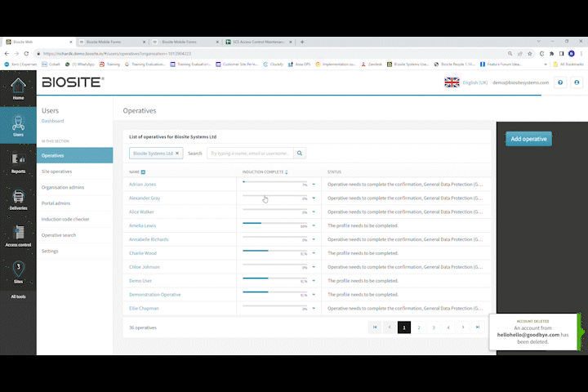Click Demo User induction progress bar

click(x=274, y=278)
